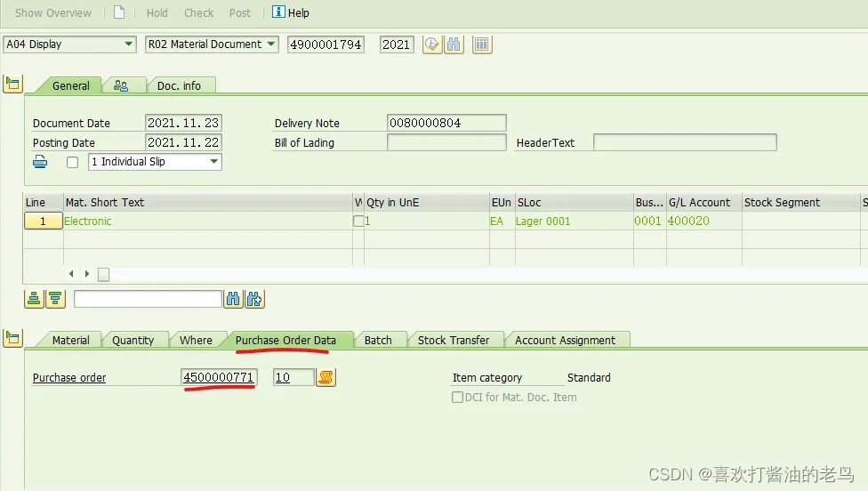Select line 1 row button

click(43, 221)
